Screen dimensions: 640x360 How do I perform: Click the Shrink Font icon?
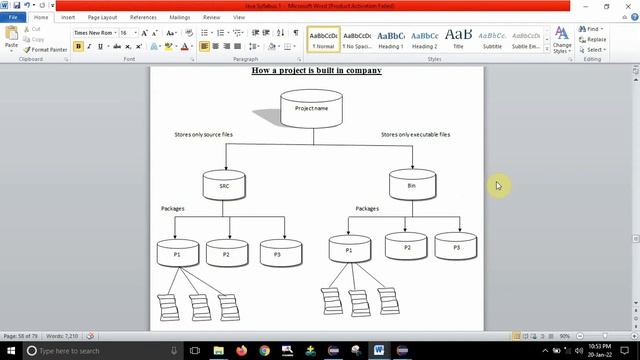click(155, 33)
